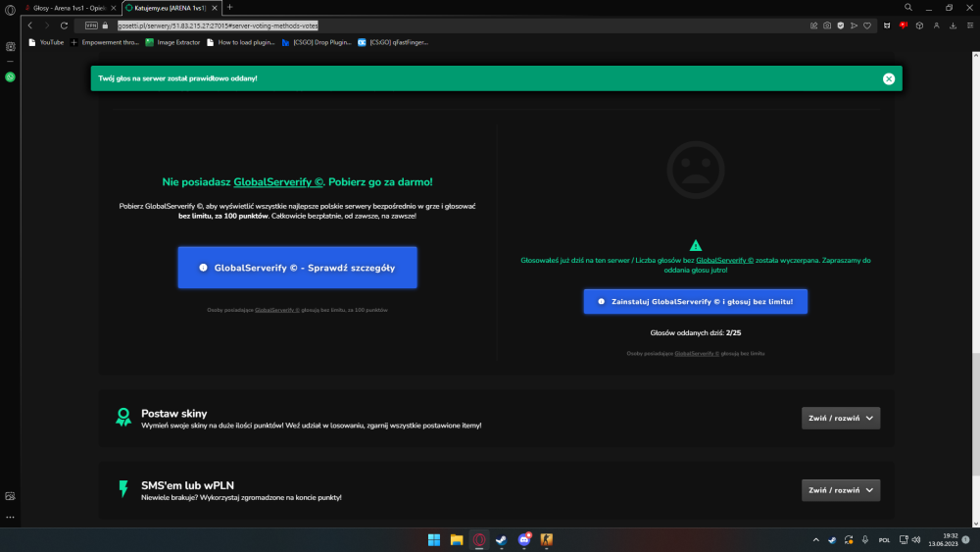
Task: Open clock and calendar 19:32
Action: coord(943,540)
